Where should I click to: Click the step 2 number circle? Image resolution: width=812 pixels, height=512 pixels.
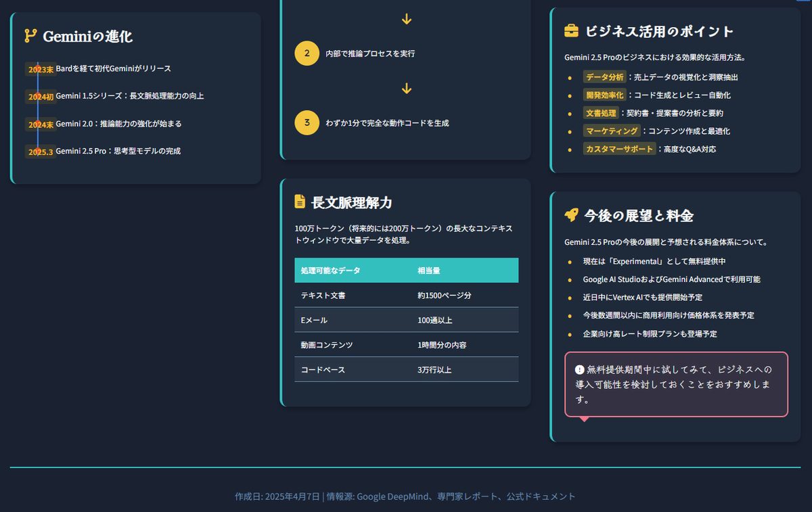point(307,53)
